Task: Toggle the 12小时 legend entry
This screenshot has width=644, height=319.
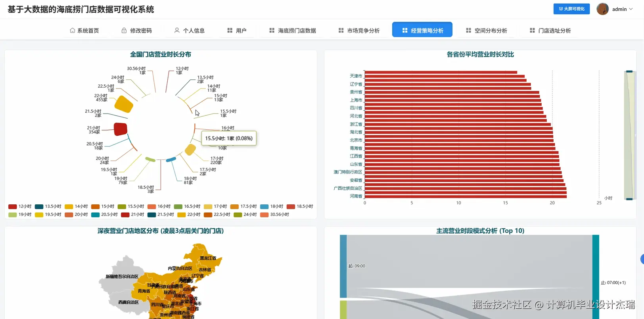Action: click(20, 206)
